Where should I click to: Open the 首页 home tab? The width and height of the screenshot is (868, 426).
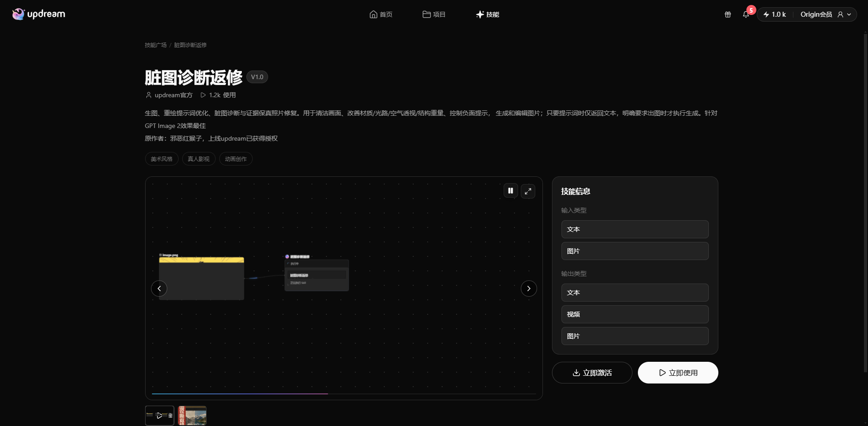(381, 14)
